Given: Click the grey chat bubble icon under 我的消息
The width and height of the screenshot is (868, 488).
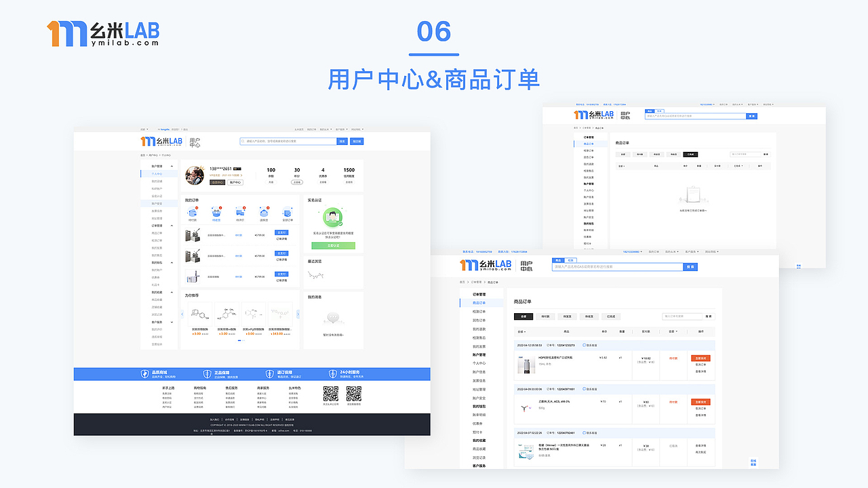Looking at the screenshot, I should point(333,318).
